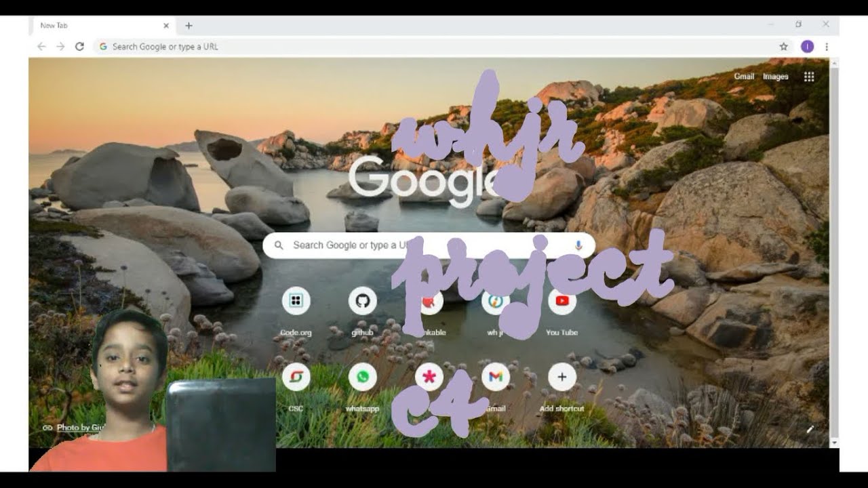Open the Images link at top right
The height and width of the screenshot is (488, 868).
(776, 77)
